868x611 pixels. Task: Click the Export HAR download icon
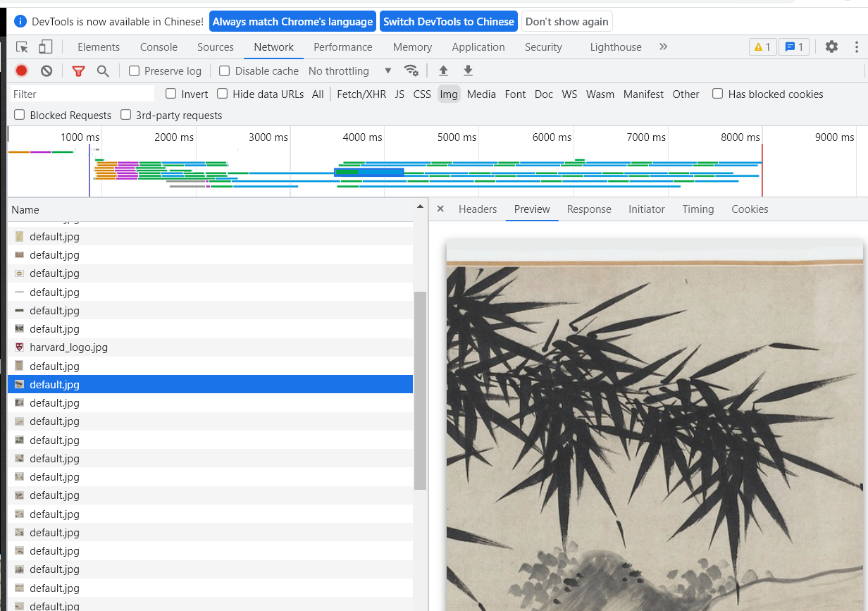point(468,70)
